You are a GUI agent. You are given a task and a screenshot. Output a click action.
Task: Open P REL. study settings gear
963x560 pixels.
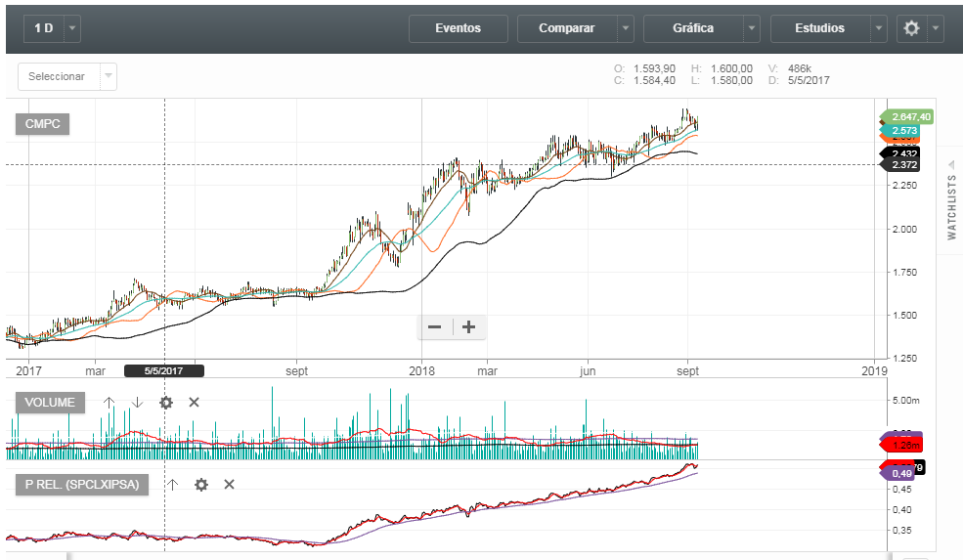pos(200,485)
